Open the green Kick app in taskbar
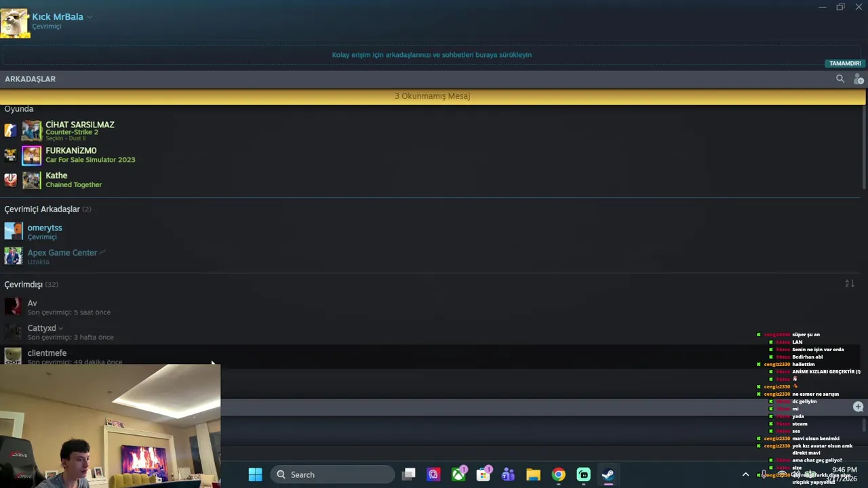Image resolution: width=868 pixels, height=488 pixels. pyautogui.click(x=584, y=474)
